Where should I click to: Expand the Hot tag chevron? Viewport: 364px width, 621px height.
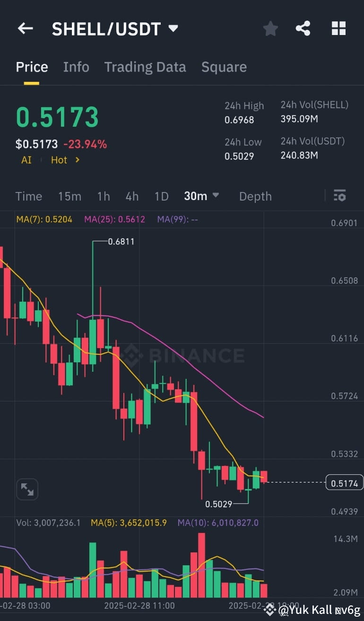(x=77, y=160)
